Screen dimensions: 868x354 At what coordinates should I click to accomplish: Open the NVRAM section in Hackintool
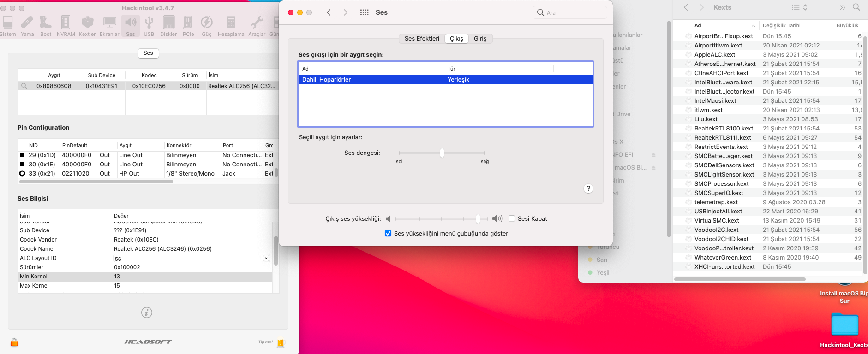(x=66, y=26)
